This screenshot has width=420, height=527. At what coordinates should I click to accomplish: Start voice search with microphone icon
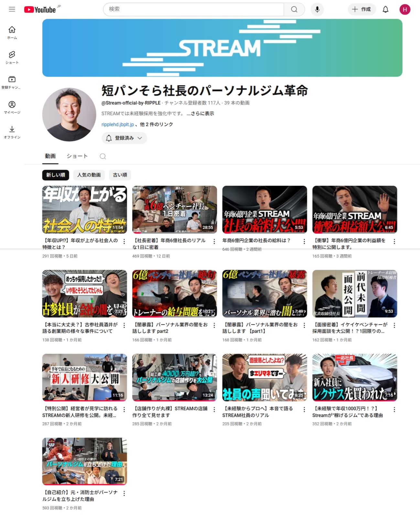317,9
